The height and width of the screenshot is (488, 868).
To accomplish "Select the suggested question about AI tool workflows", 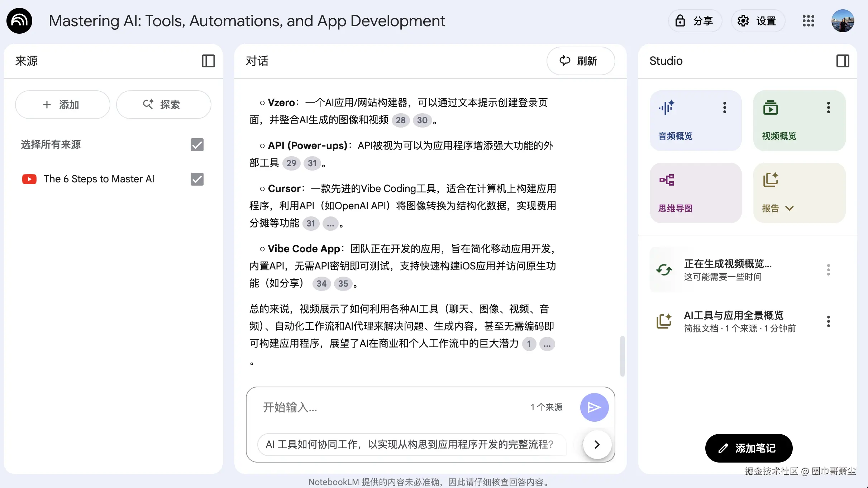I will tap(409, 444).
